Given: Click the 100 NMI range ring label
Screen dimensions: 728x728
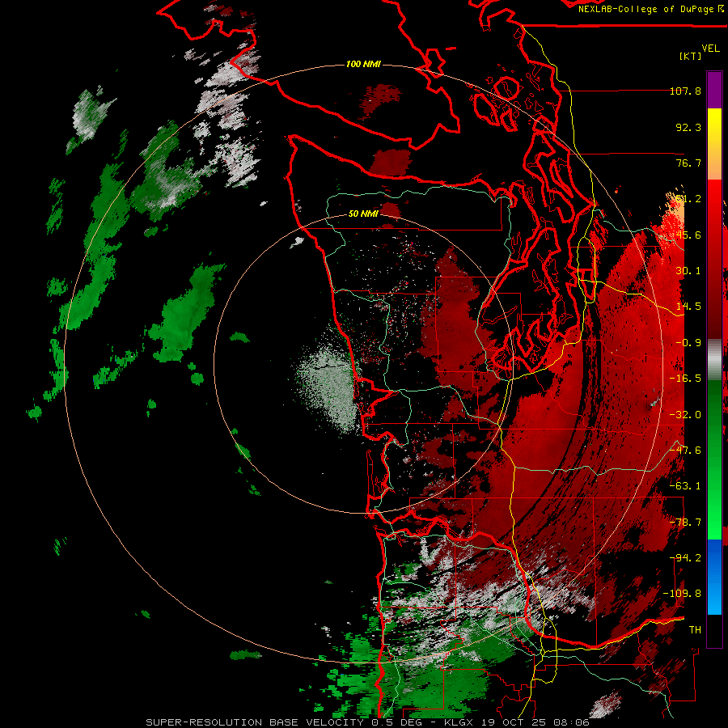Looking at the screenshot, I should pos(363,64).
